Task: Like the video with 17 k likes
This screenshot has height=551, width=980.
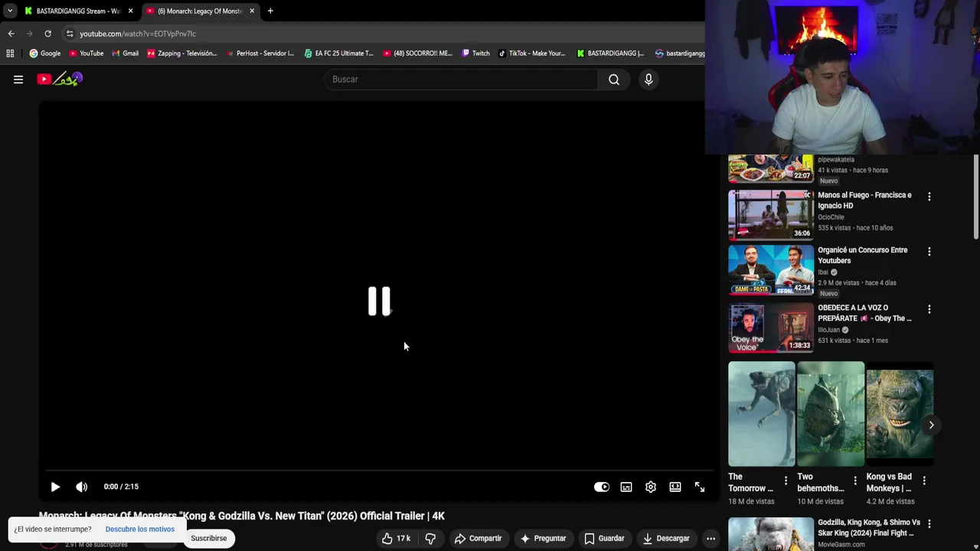Action: [x=396, y=538]
